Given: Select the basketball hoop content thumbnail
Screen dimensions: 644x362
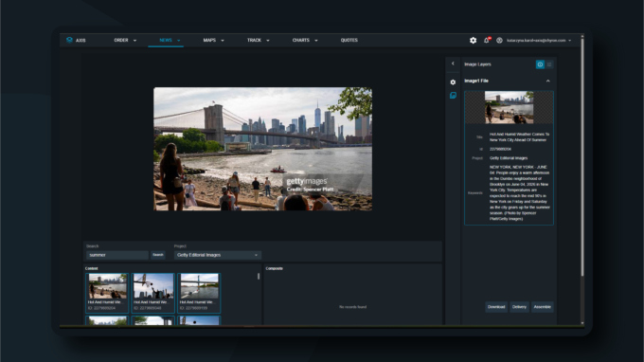Looking at the screenshot, I should 153,293.
